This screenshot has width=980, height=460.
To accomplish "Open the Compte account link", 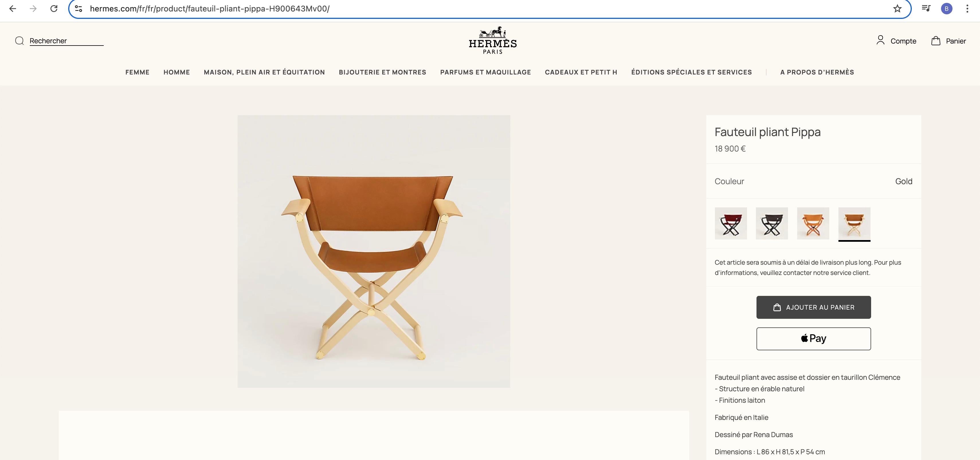I will 903,41.
